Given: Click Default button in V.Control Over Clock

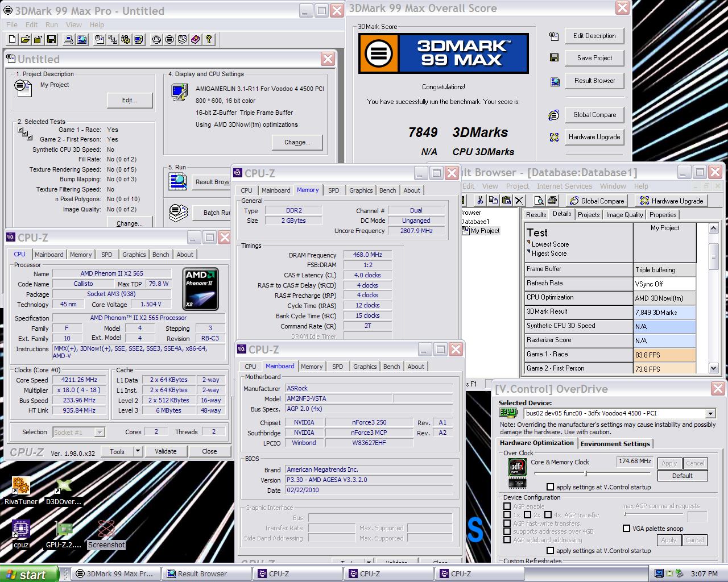Looking at the screenshot, I should (682, 476).
